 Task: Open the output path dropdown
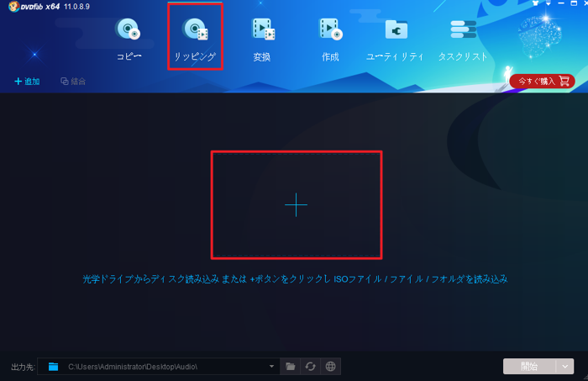tap(271, 367)
